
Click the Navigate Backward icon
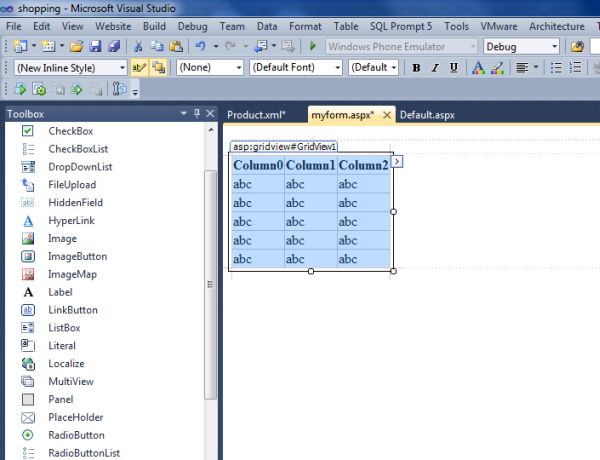point(261,46)
